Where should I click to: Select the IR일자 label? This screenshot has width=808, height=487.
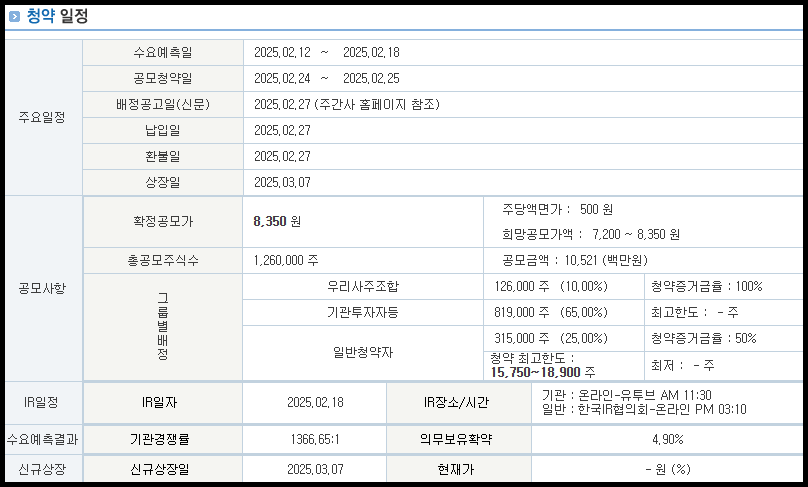pyautogui.click(x=160, y=402)
